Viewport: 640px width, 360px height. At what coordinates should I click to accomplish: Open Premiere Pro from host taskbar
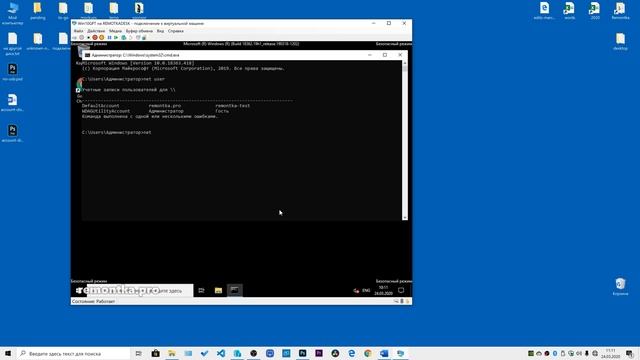(x=319, y=353)
